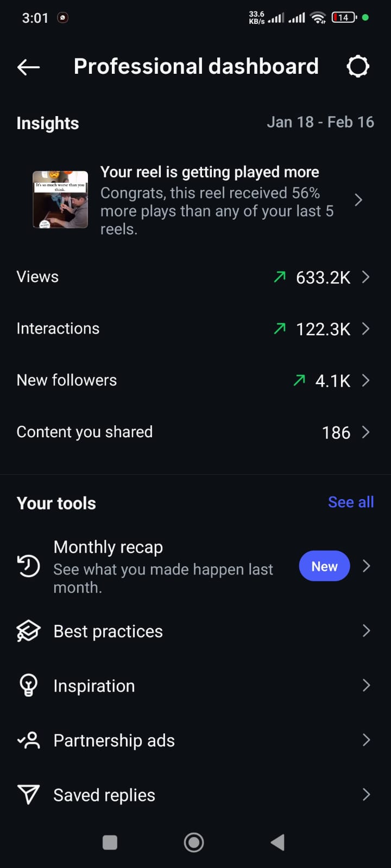Tap the Saved replies paper plane icon
This screenshot has height=868, width=391.
click(28, 795)
